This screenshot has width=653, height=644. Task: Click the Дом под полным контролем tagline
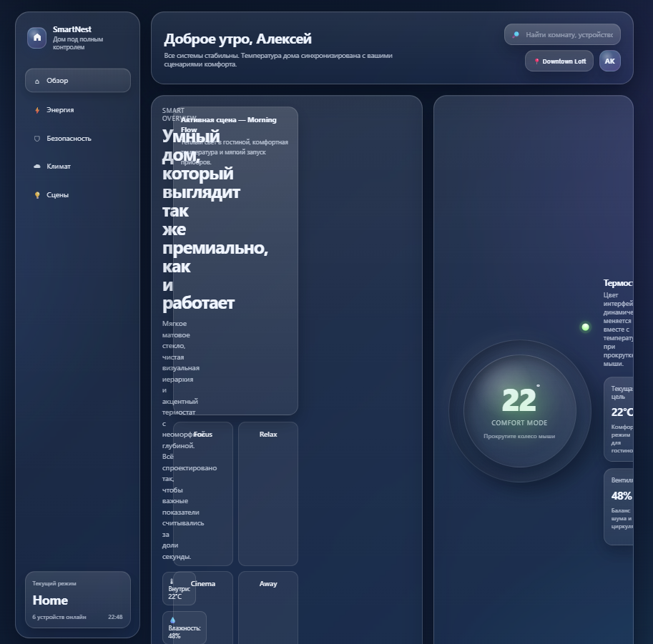(x=78, y=44)
